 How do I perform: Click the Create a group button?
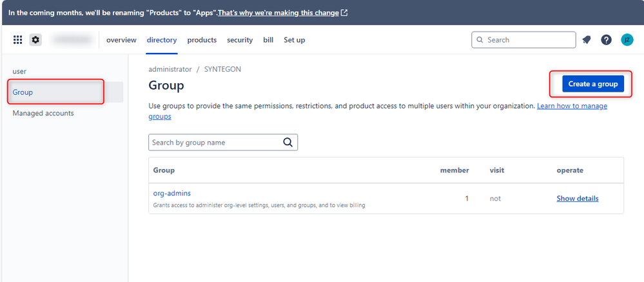592,84
